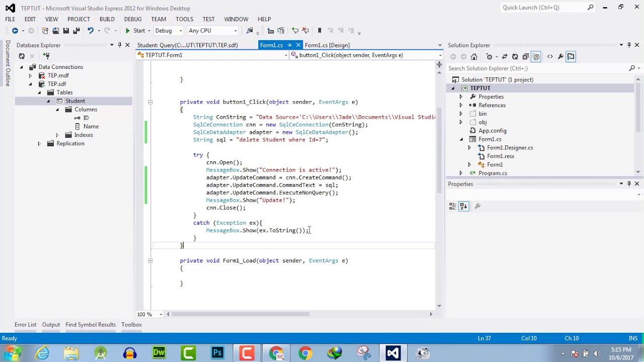Switch to the Student: Query tab
The width and height of the screenshot is (644, 362).
click(x=187, y=45)
